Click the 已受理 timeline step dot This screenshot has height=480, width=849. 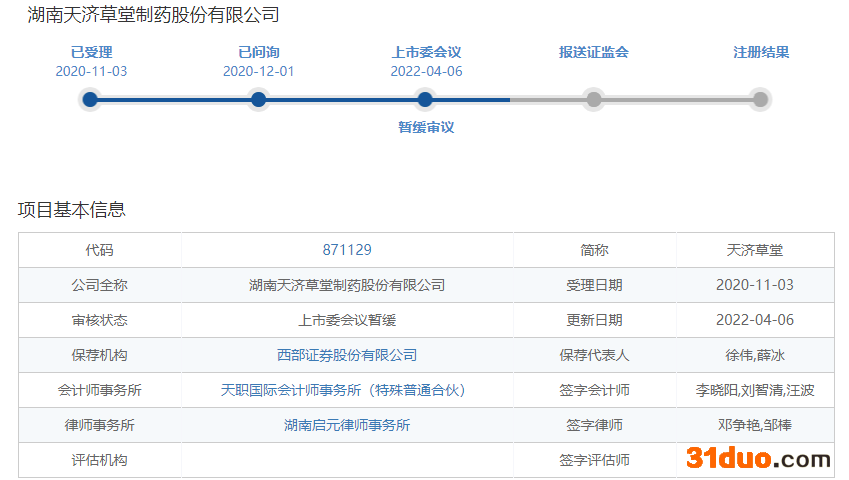[90, 99]
